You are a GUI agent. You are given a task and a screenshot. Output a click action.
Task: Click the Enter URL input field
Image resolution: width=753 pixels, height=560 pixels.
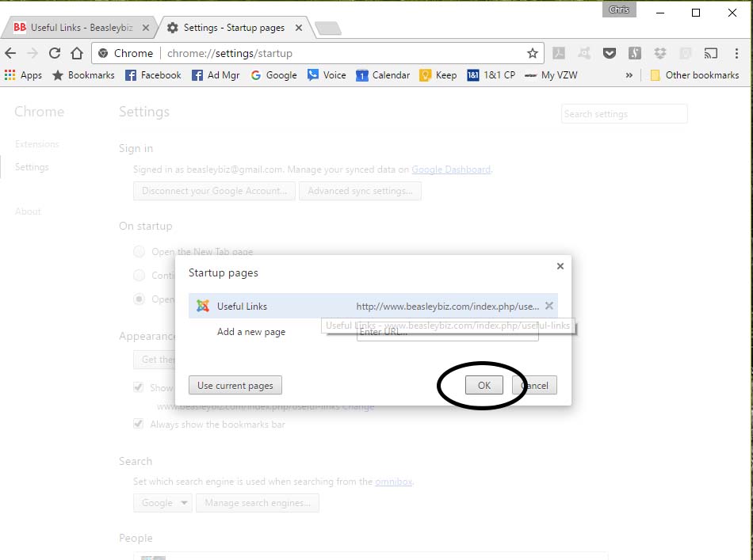(x=447, y=332)
